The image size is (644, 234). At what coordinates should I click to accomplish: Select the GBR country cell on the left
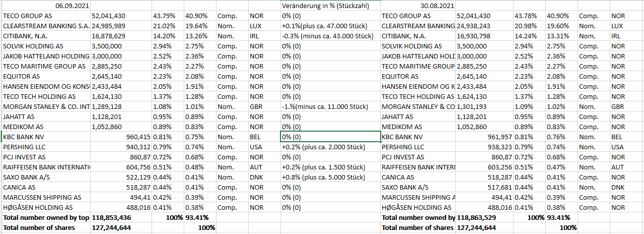pos(264,107)
